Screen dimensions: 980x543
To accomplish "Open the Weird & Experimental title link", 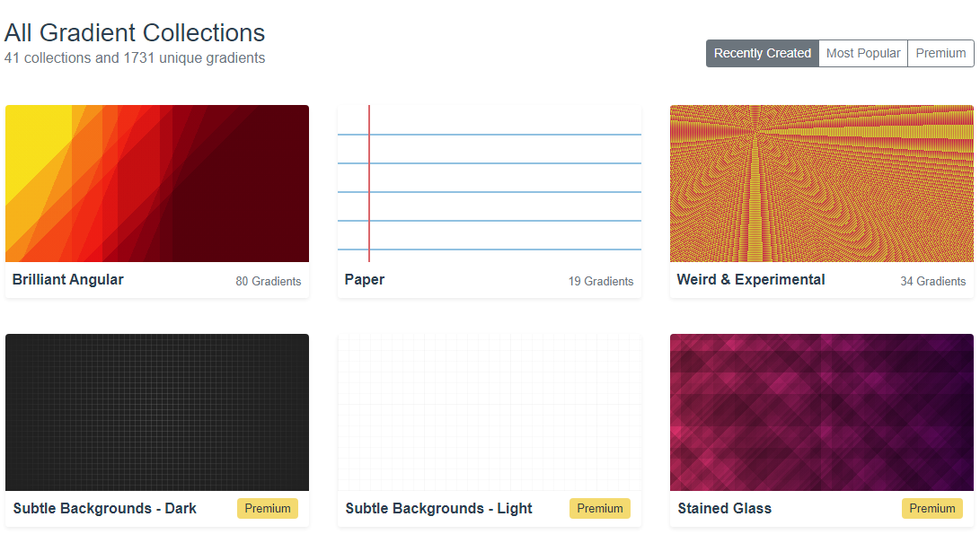I will click(751, 279).
